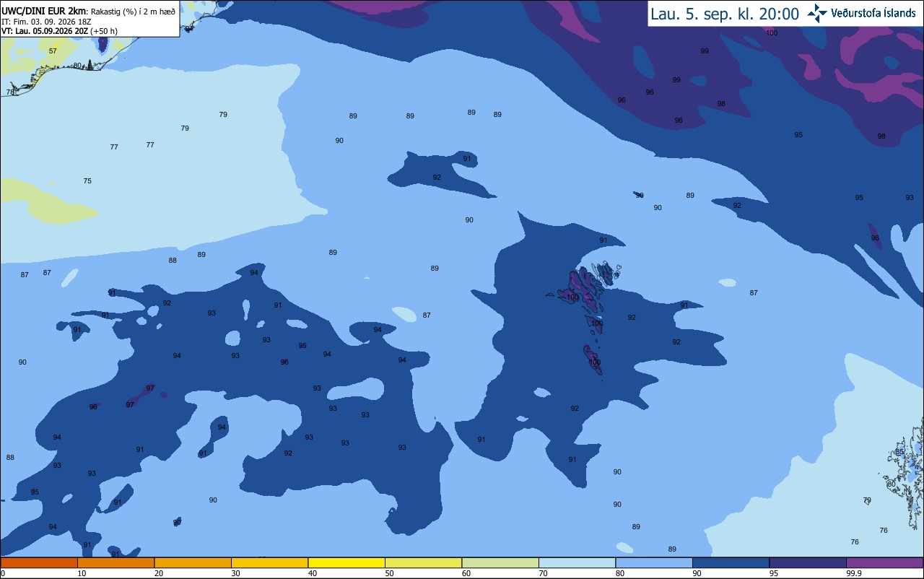The image size is (924, 579).
Task: Select the purple 99.9 legend swatch
Action: [x=884, y=562]
